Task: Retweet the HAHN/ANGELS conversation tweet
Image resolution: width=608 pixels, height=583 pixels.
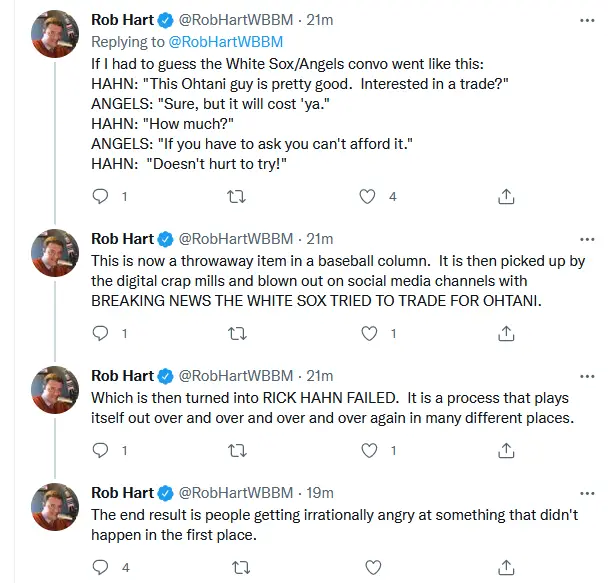Action: click(238, 196)
